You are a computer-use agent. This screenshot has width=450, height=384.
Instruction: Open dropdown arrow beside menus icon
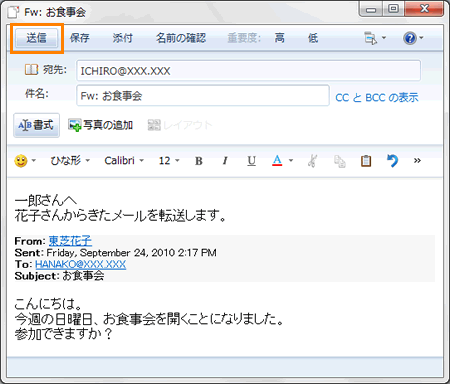pyautogui.click(x=384, y=38)
